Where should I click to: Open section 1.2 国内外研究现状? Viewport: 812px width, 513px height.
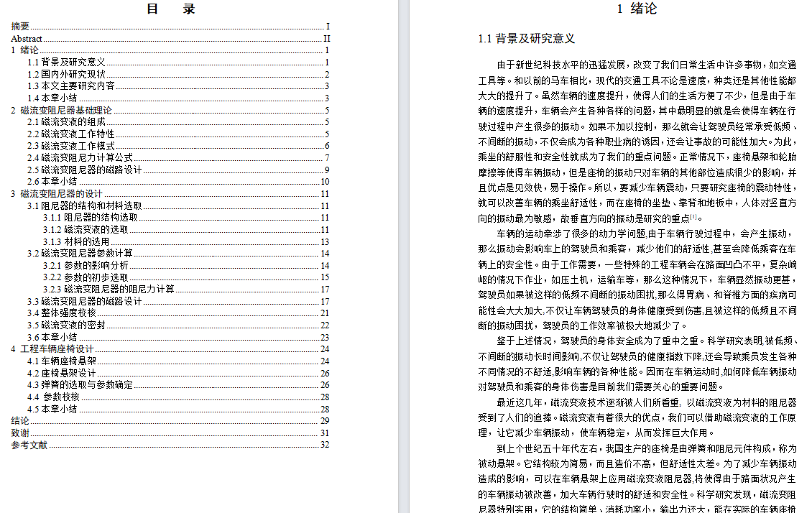click(x=67, y=74)
